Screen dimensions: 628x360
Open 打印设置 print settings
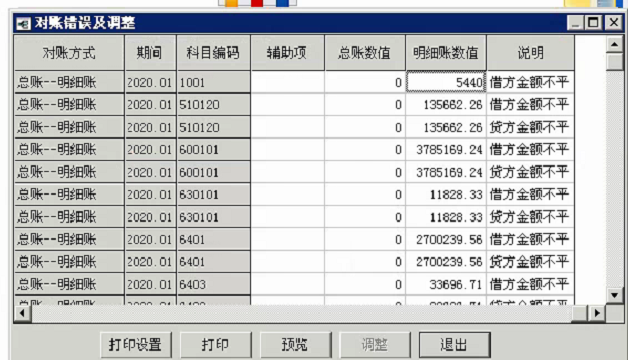coord(136,344)
